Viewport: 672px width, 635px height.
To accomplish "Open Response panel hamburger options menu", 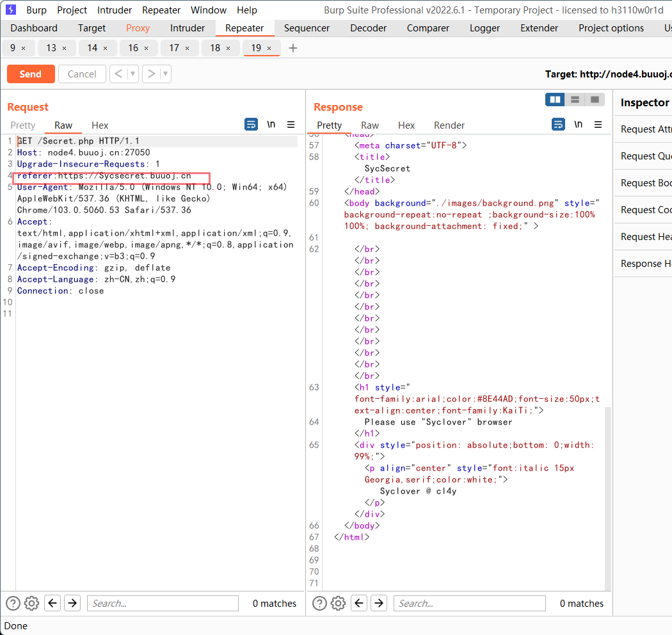I will [598, 125].
